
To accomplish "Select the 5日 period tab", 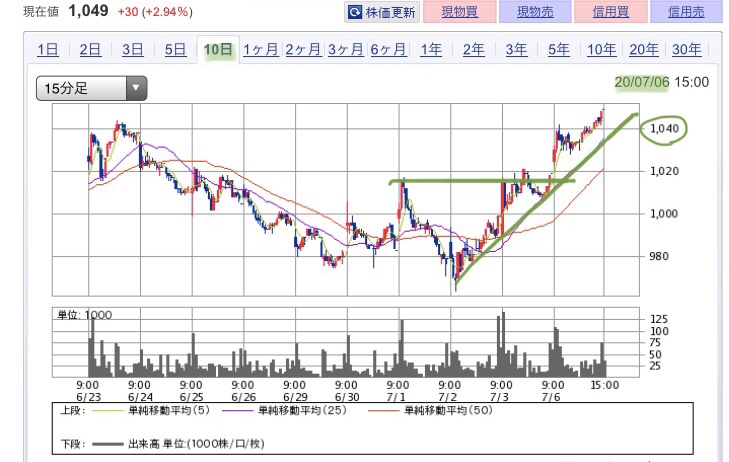I will click(175, 49).
